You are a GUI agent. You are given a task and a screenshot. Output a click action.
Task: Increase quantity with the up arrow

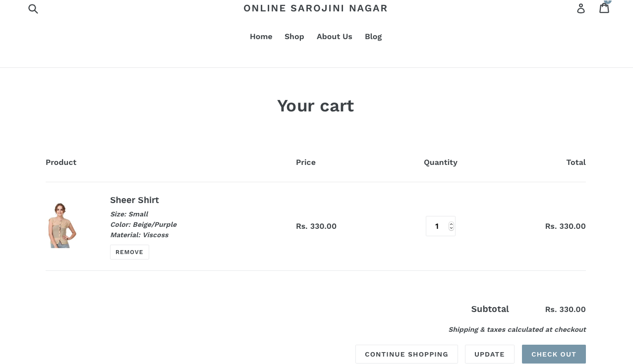451,224
